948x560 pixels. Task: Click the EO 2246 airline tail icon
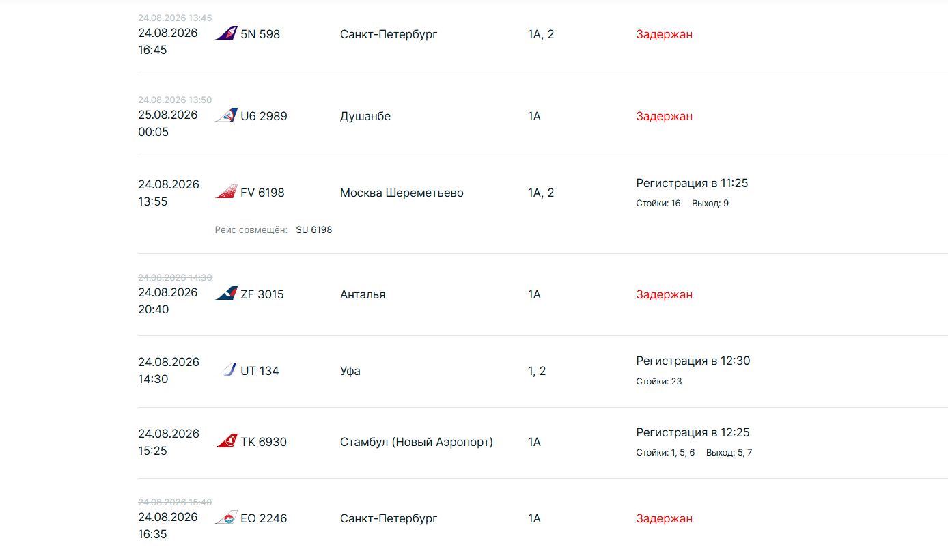226,518
